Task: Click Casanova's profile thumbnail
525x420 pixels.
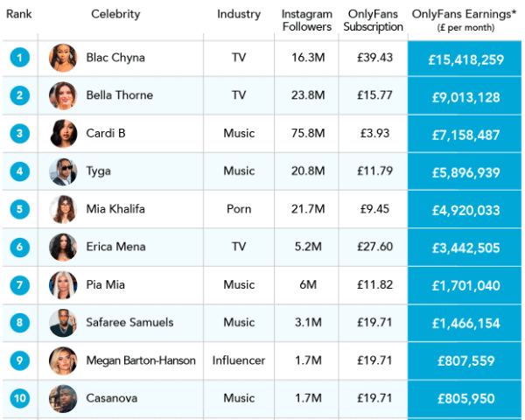Action: tap(63, 399)
